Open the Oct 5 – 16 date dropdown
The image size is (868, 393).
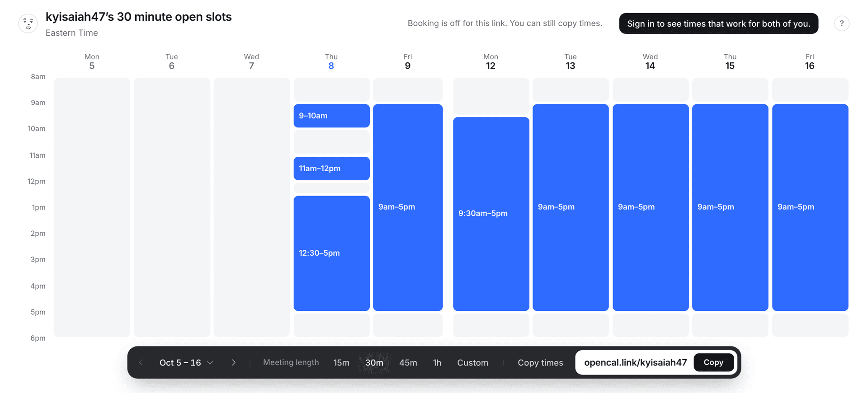[186, 363]
